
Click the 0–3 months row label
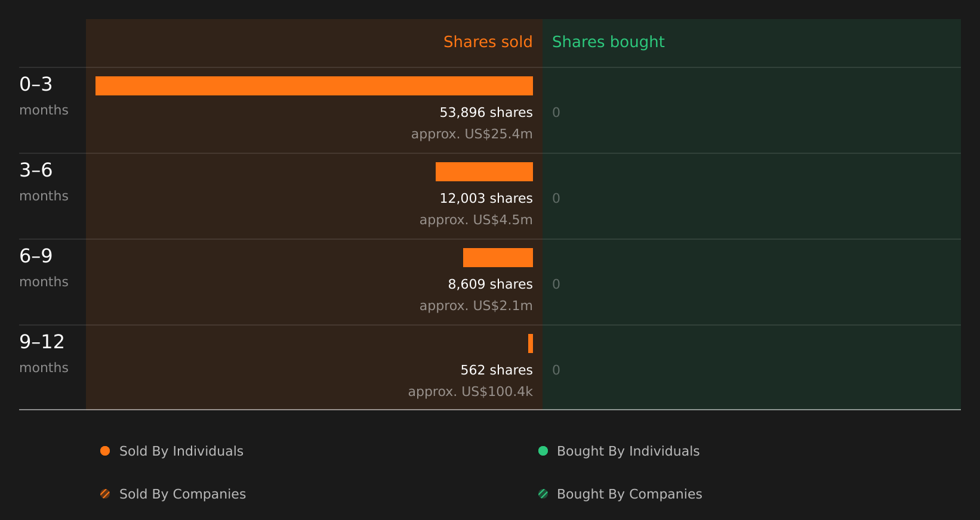[44, 96]
